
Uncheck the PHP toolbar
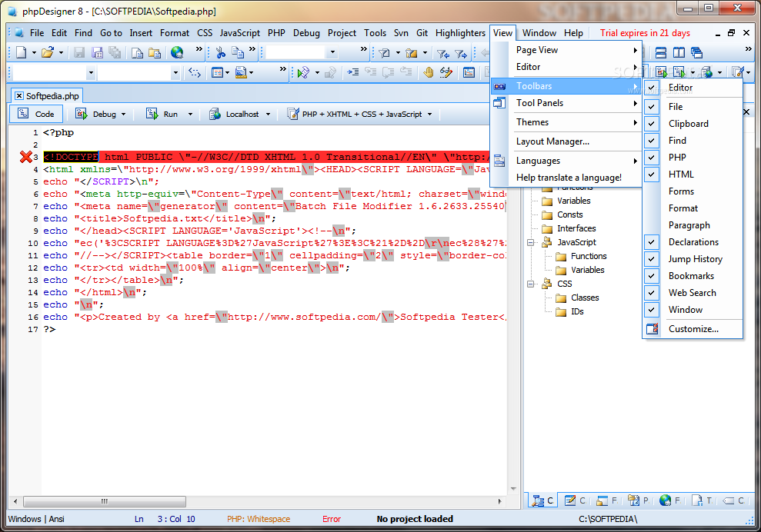[x=693, y=158]
